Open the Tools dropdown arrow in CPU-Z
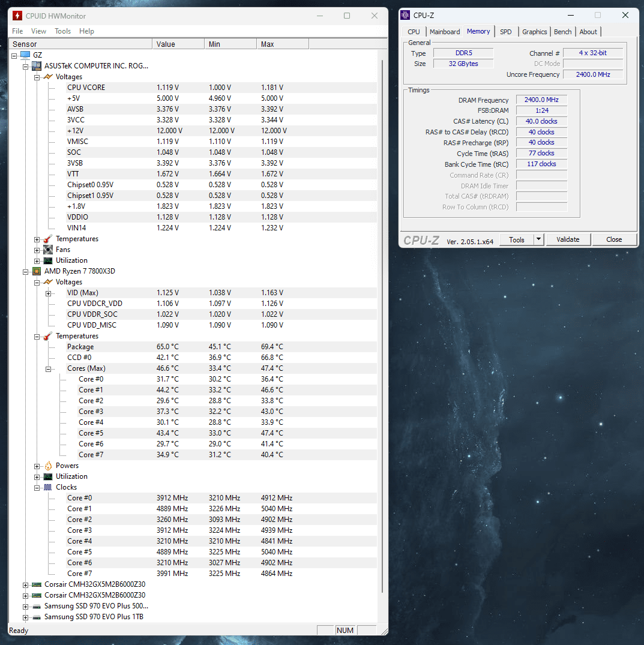Viewport: 644px width, 645px height. tap(538, 239)
